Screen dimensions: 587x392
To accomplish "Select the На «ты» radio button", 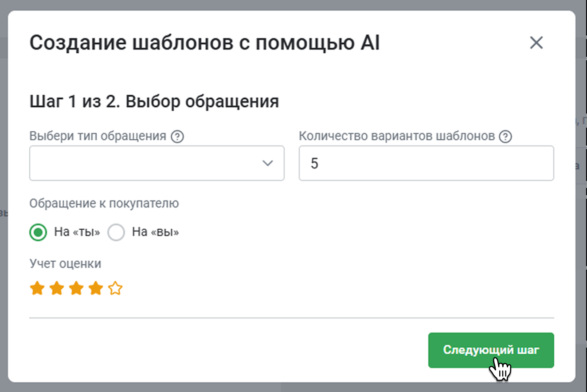I will click(38, 232).
